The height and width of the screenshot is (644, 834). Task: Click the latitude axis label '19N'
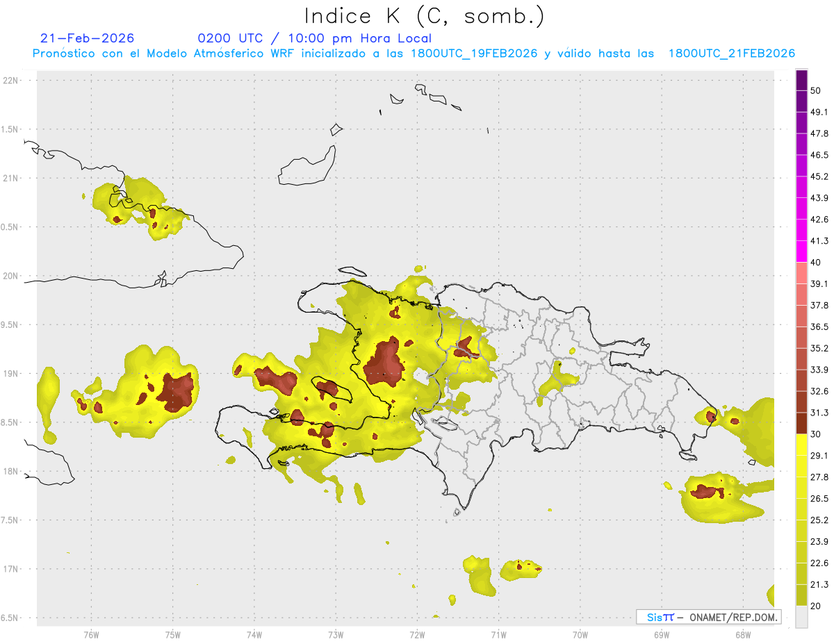point(12,373)
